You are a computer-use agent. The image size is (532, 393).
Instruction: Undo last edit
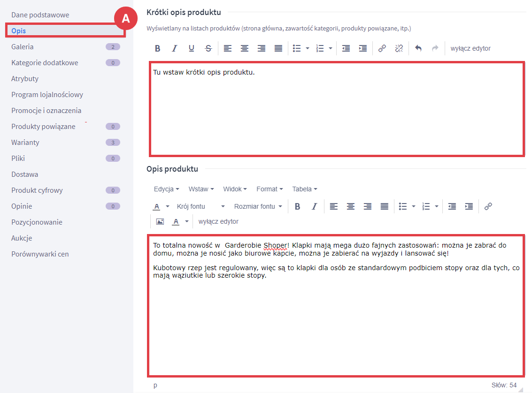pyautogui.click(x=418, y=48)
